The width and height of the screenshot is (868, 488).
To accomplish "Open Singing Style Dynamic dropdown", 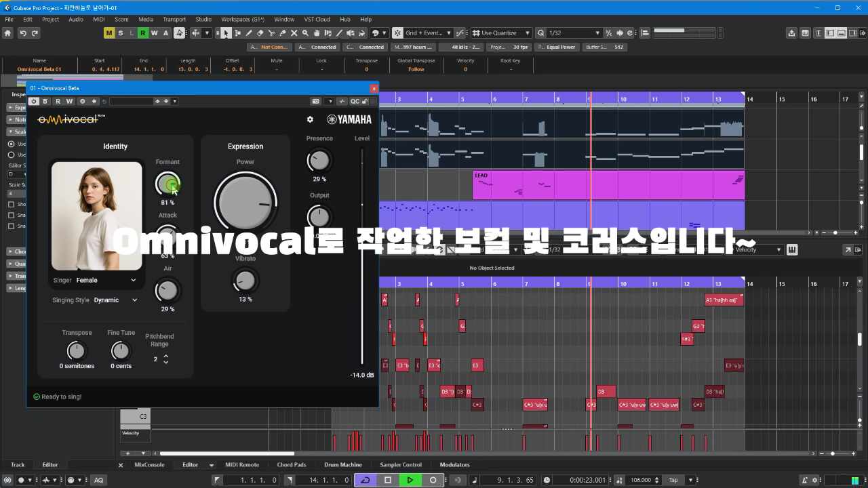I will tap(116, 300).
